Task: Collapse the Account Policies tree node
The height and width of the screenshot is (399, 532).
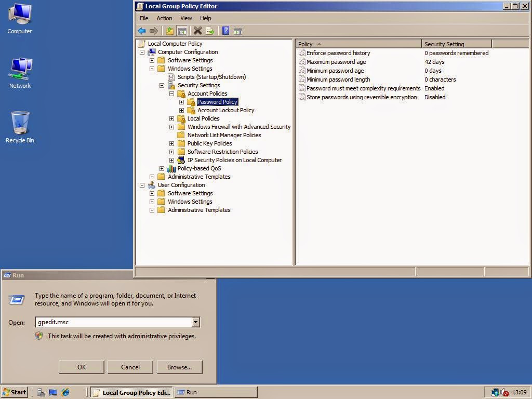Action: (172, 94)
